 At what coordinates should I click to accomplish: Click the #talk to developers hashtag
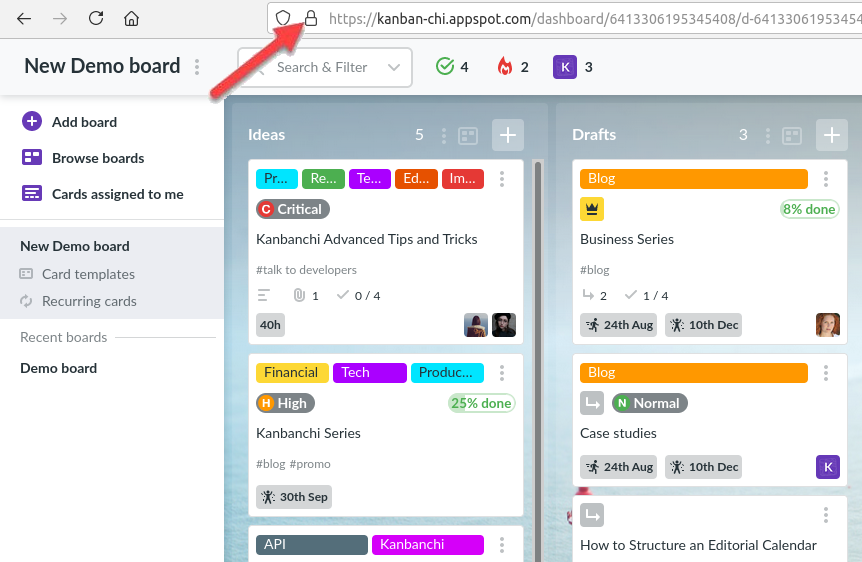click(x=306, y=270)
